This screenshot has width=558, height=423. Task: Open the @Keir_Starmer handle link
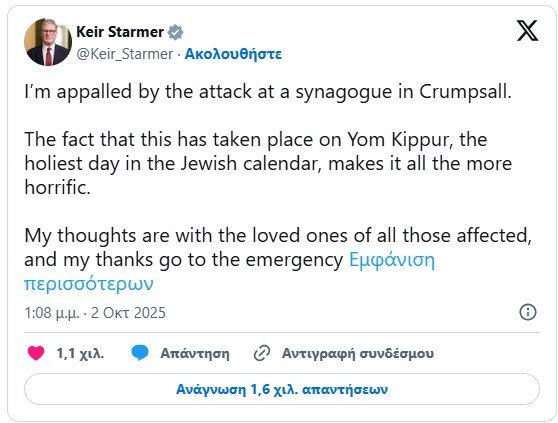(125, 54)
